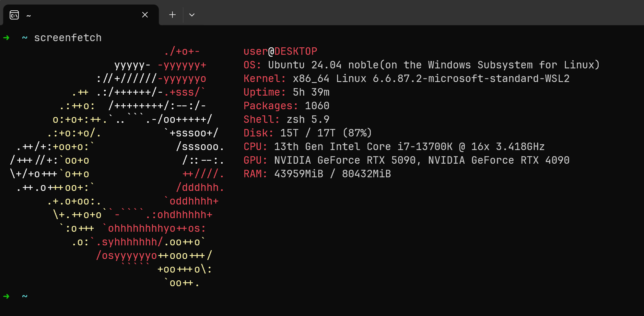
Task: Click 'Ubuntu 24.04' in the OS line
Action: (x=305, y=65)
